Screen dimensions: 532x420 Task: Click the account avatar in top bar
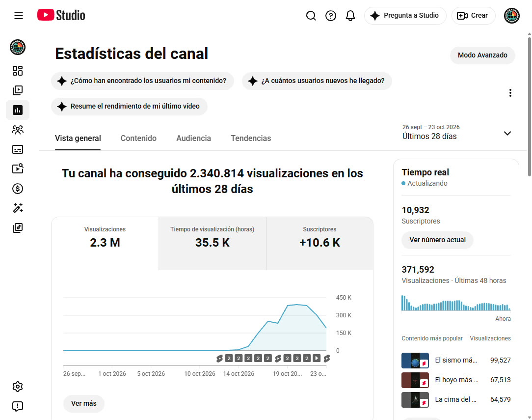(x=512, y=16)
